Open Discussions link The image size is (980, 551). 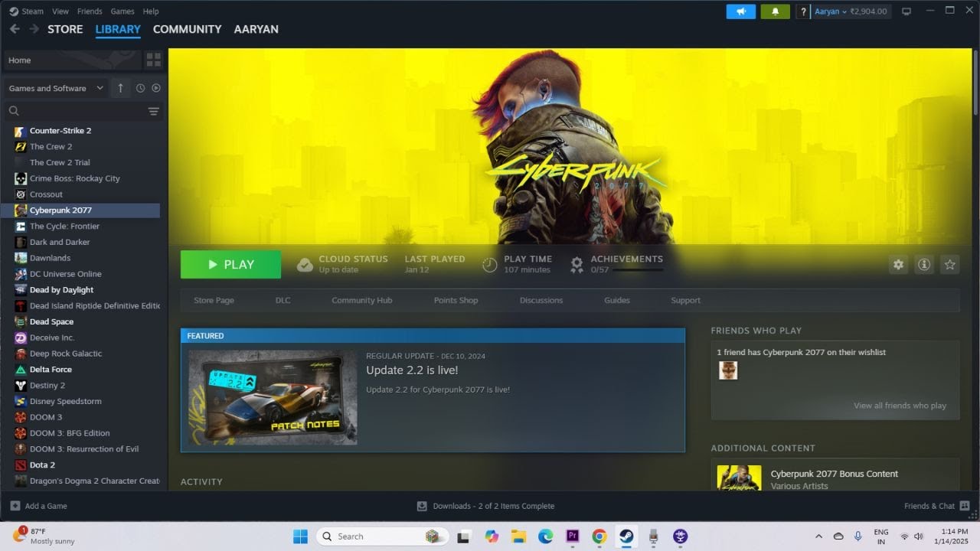point(541,300)
